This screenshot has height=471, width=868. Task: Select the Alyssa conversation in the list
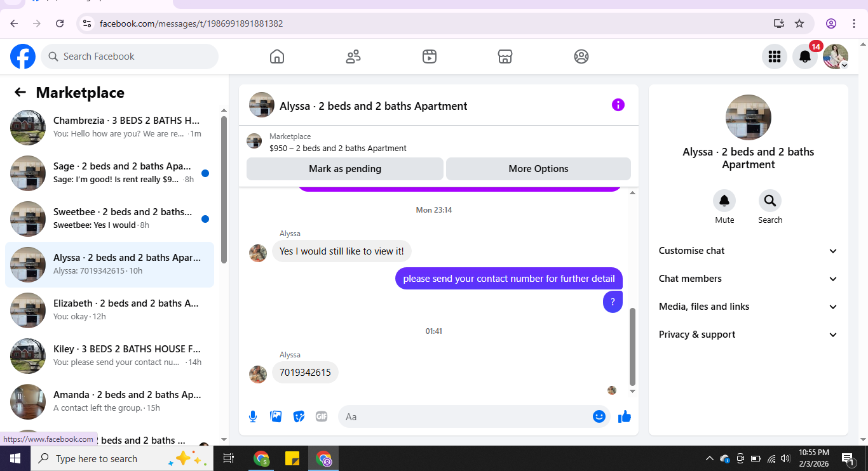click(109, 265)
